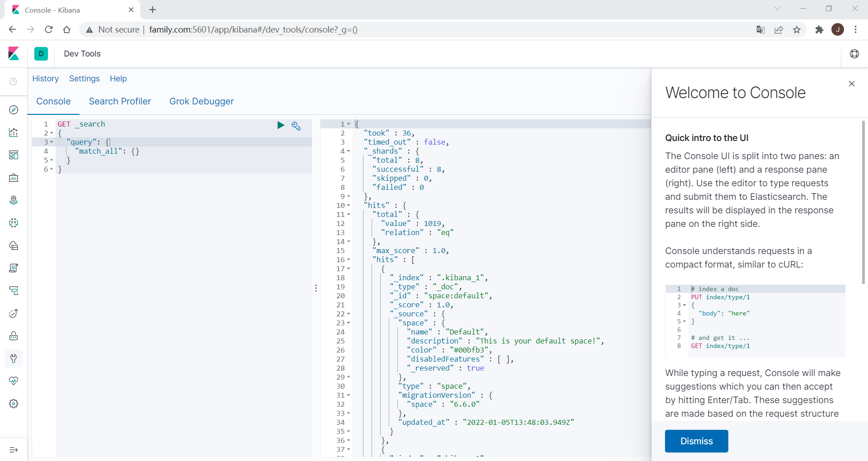The image size is (868, 461).
Task: Go to Discover via compass icon
Action: click(14, 110)
